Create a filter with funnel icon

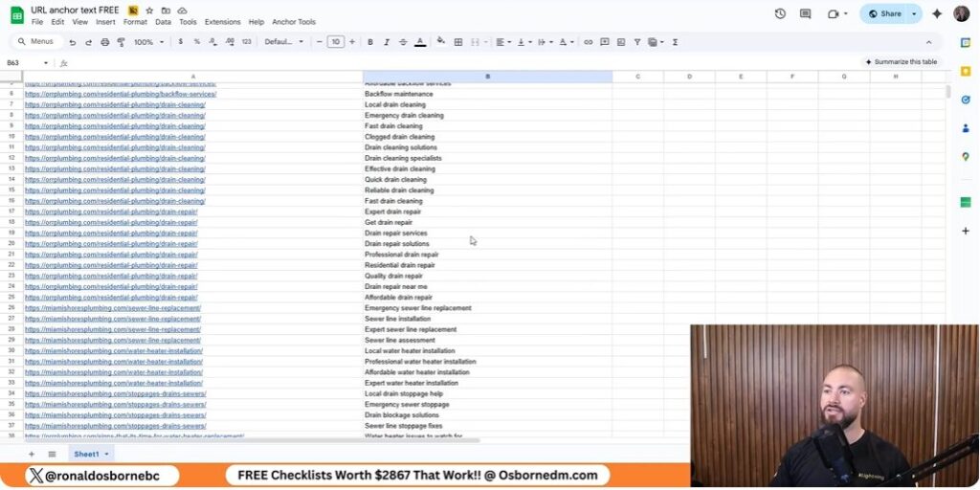pos(636,42)
